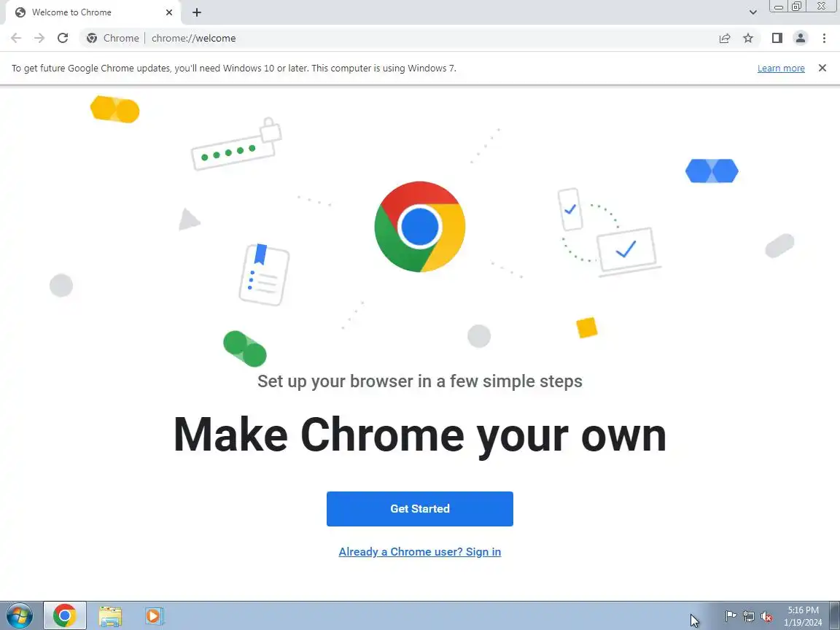Viewport: 840px width, 630px height.
Task: Open a new tab with plus button
Action: tap(197, 12)
